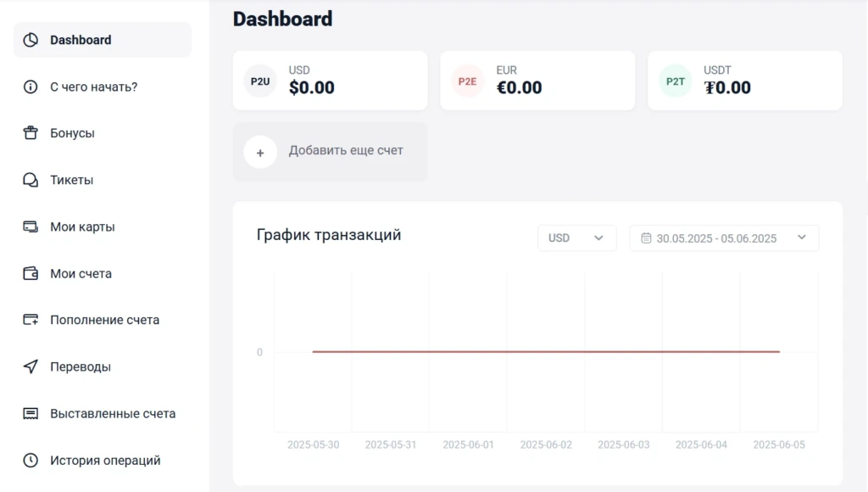
Task: Click the clock icon for История операций
Action: point(31,461)
